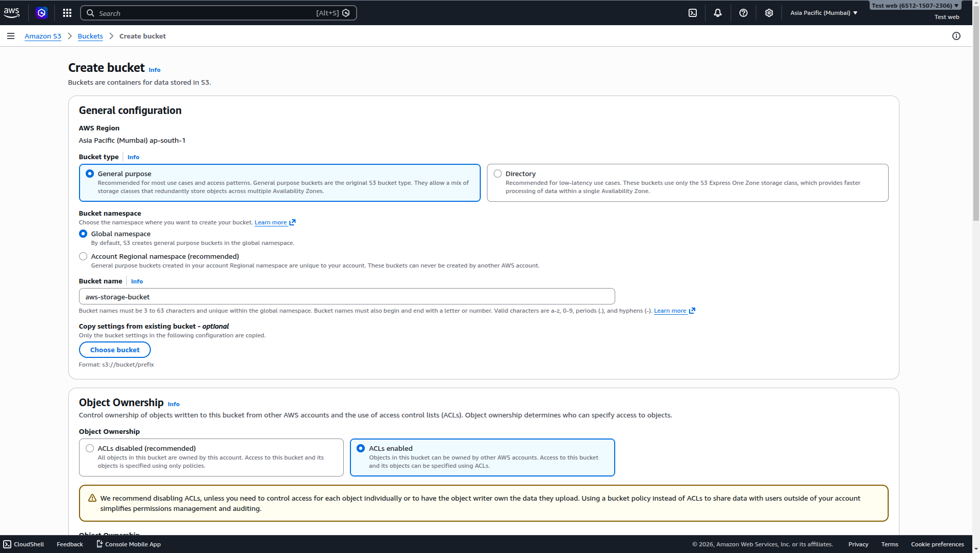Open Info link next to Object Ownership heading
Image resolution: width=980 pixels, height=553 pixels.
pyautogui.click(x=174, y=404)
